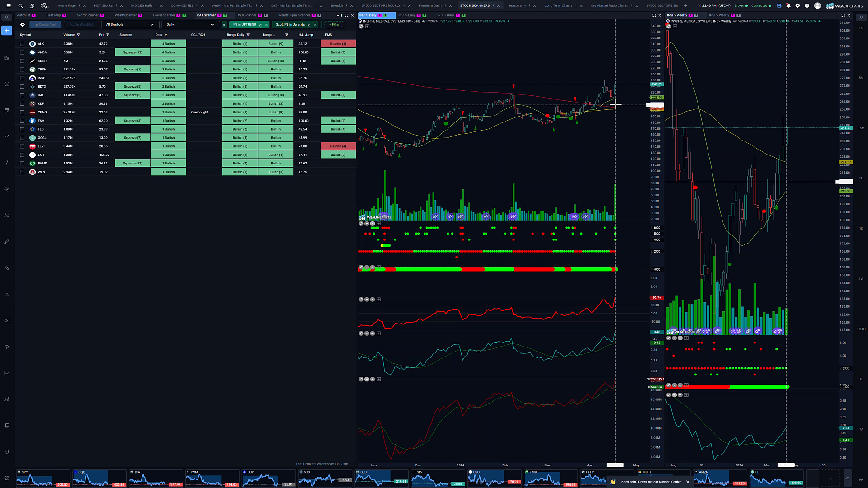Viewport: 868px width, 488px height.
Task: Collapse the left sidebar with double chevron
Action: click(7, 17)
